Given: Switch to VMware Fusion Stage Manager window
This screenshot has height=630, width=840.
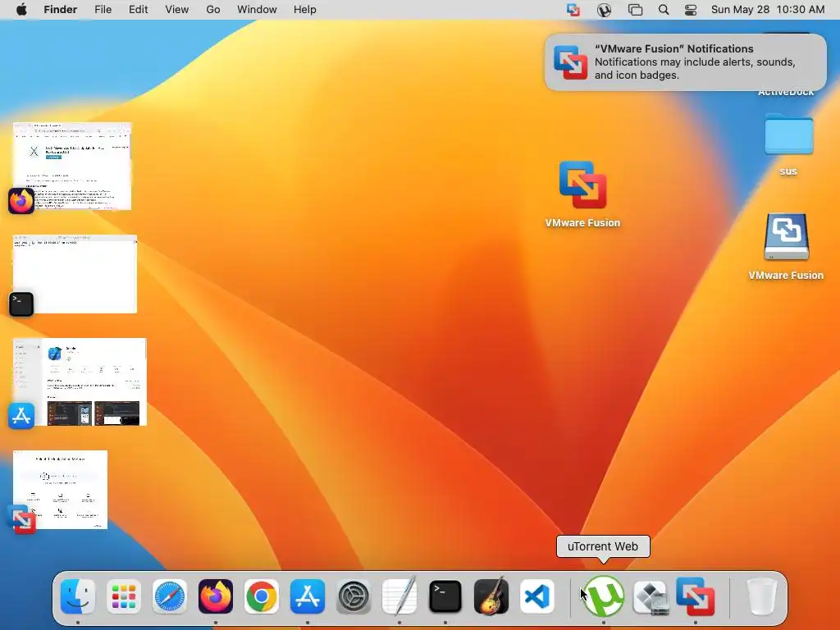Looking at the screenshot, I should click(60, 491).
